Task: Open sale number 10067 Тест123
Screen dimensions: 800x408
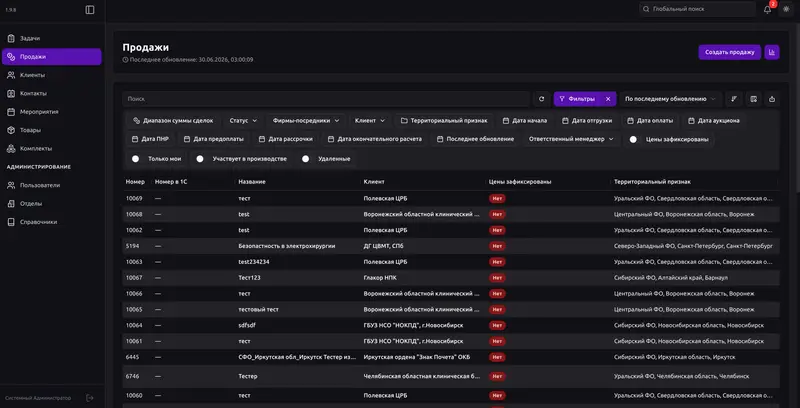Action: (x=451, y=277)
